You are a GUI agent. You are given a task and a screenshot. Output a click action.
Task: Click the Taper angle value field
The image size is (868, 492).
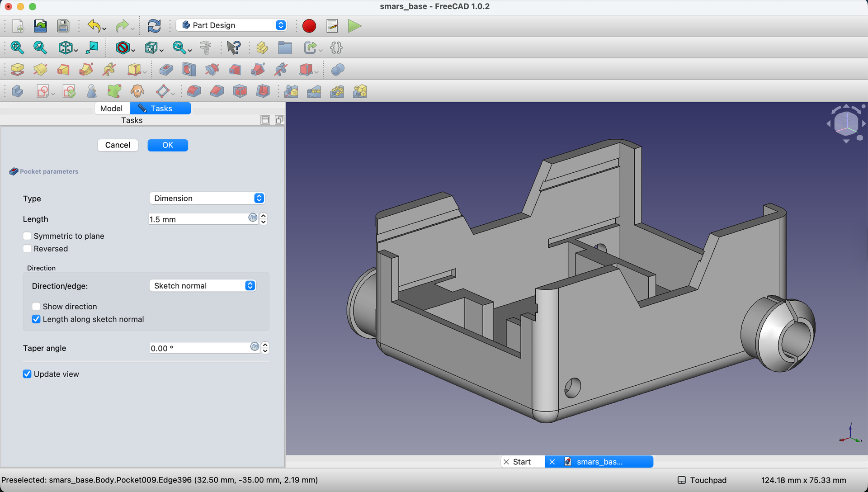click(x=199, y=348)
